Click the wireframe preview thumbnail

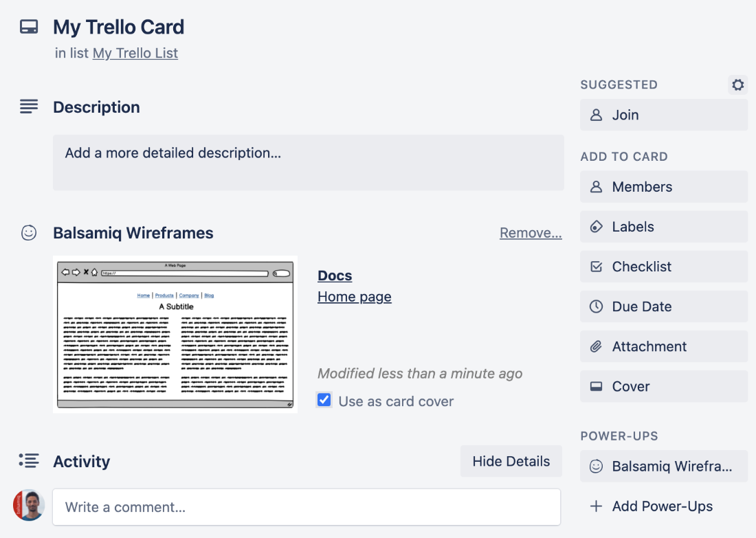tap(175, 334)
